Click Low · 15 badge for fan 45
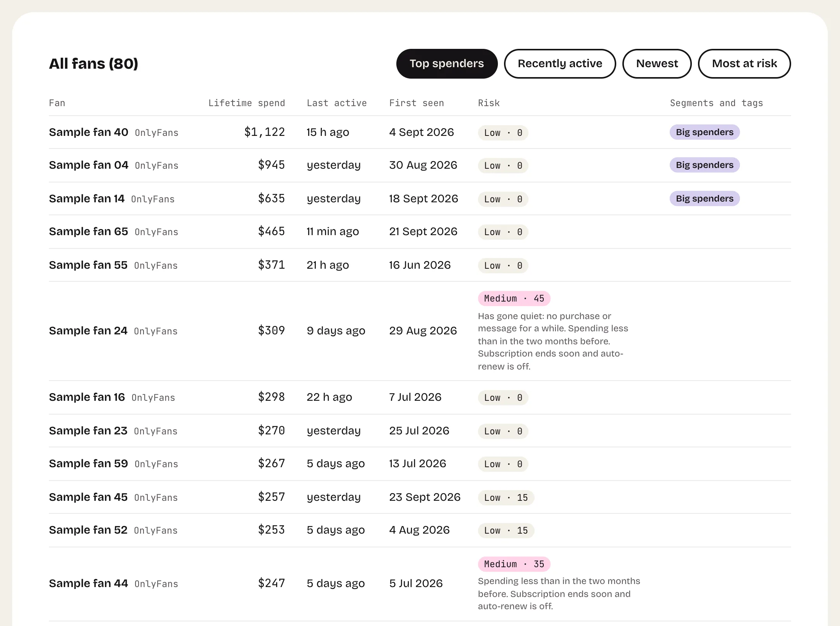This screenshot has height=626, width=840. [506, 498]
